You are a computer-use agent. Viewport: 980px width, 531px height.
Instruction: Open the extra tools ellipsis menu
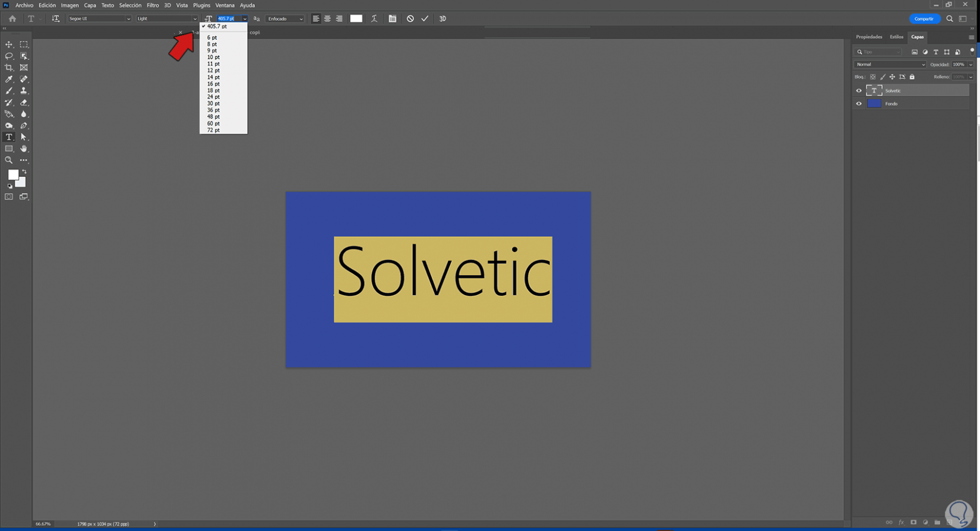pyautogui.click(x=24, y=160)
